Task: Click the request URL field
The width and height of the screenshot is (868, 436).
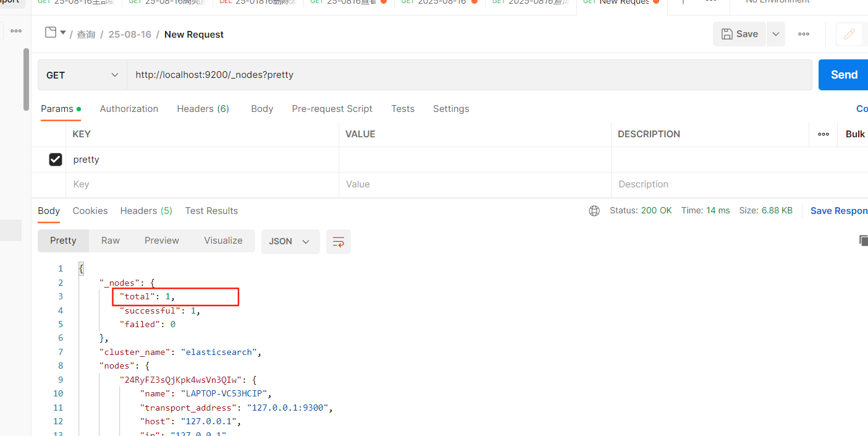Action: point(470,75)
